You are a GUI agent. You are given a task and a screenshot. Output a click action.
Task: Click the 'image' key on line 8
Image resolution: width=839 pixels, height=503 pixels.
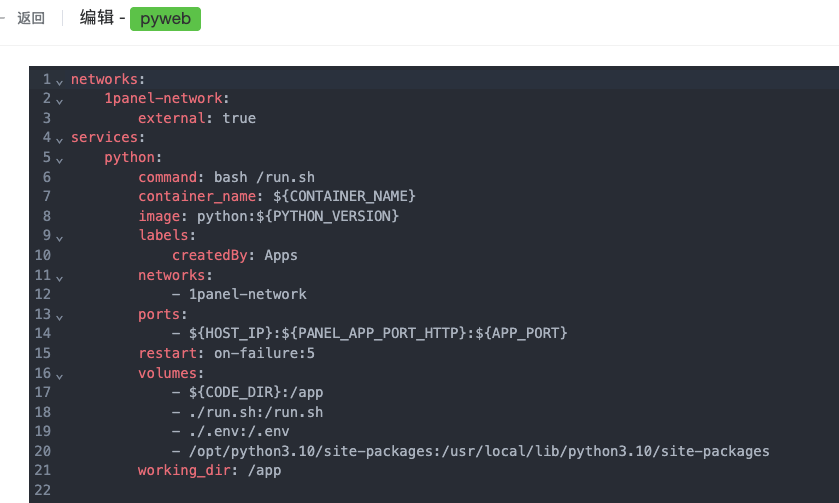click(159, 216)
